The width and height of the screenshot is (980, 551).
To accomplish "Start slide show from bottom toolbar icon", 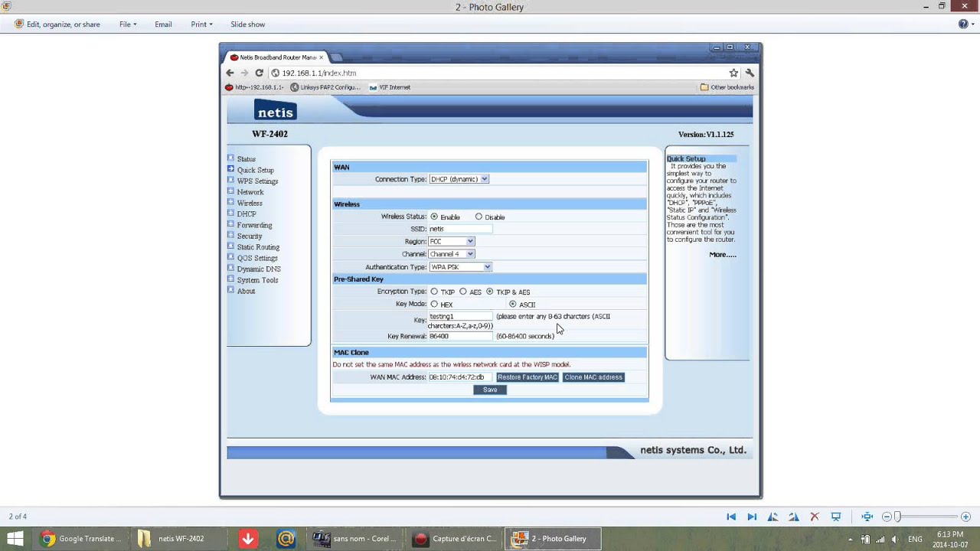I will tap(836, 517).
